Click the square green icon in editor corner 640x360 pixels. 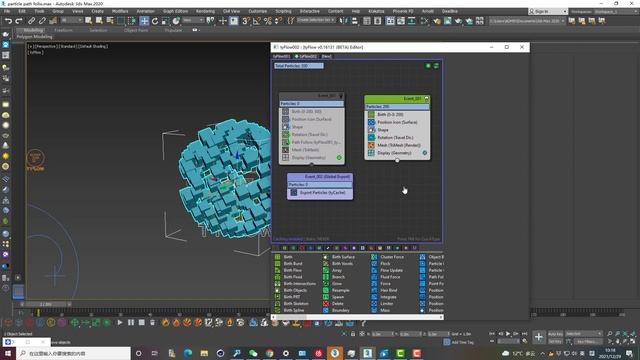point(428,66)
